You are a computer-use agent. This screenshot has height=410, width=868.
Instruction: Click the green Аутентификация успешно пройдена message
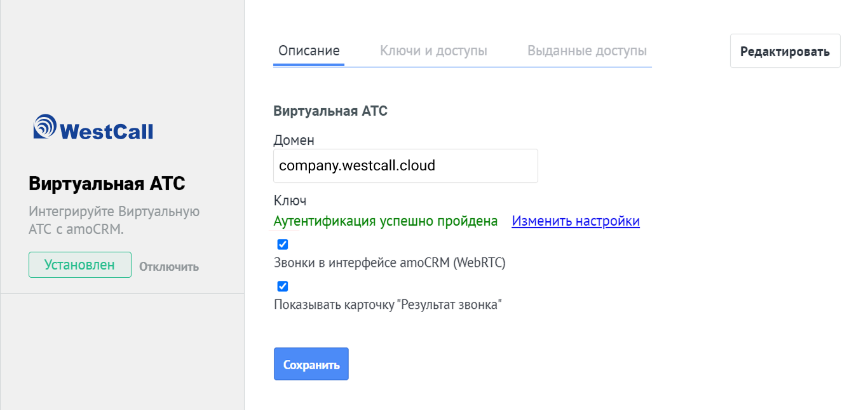click(385, 221)
